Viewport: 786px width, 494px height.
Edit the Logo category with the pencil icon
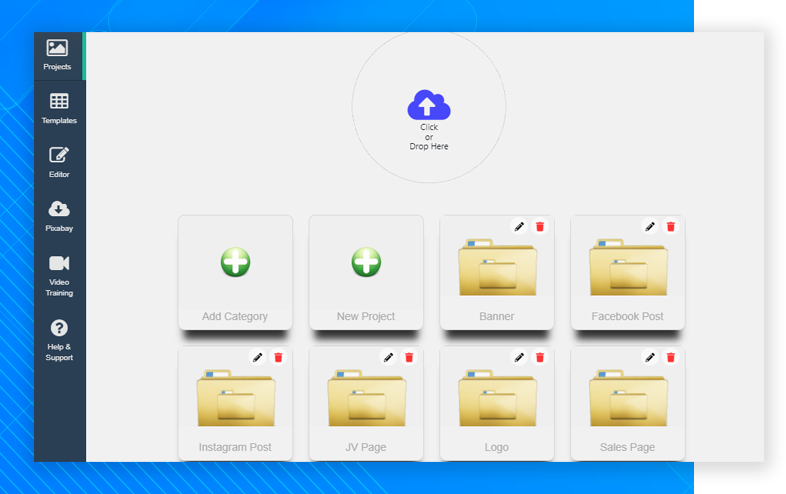519,358
